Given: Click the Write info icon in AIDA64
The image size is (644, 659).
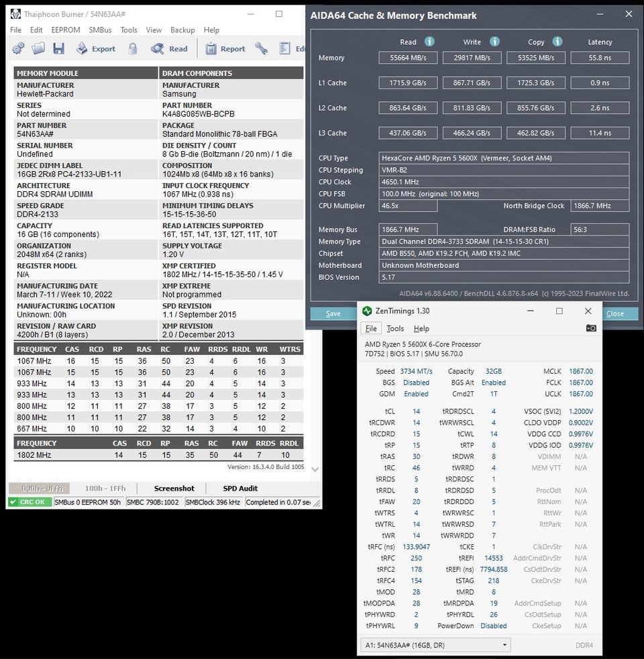Looking at the screenshot, I should pyautogui.click(x=495, y=41).
